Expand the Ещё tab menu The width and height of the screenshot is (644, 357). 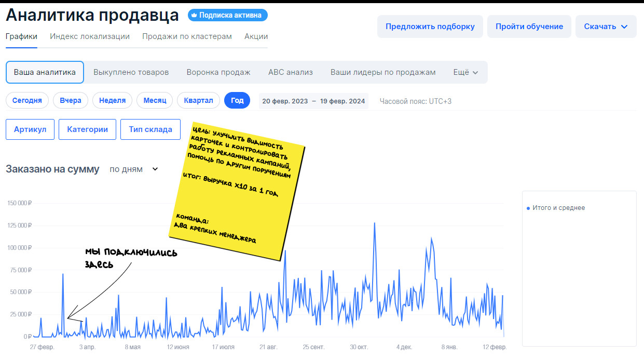465,72
